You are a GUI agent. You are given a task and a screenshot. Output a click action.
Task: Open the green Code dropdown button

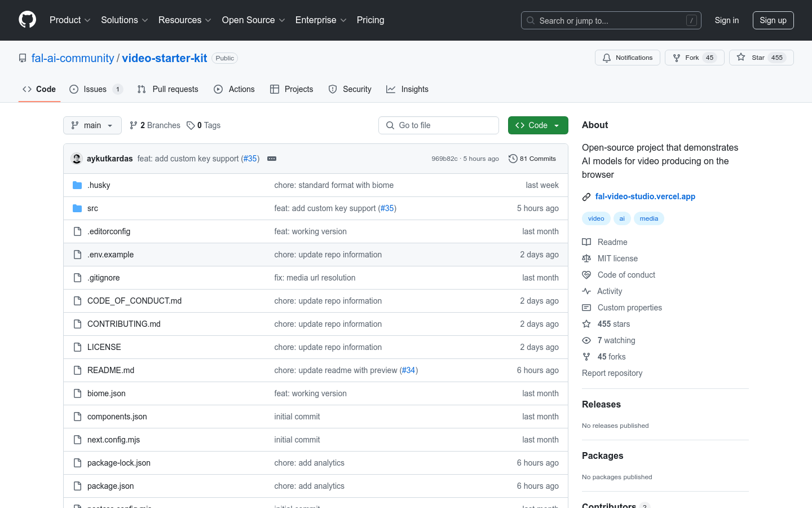(x=538, y=125)
